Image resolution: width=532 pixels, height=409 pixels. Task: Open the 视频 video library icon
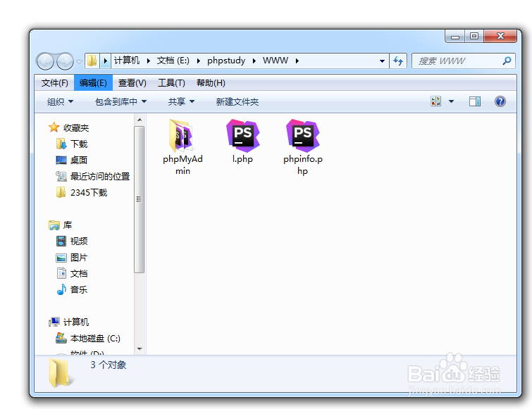[61, 241]
